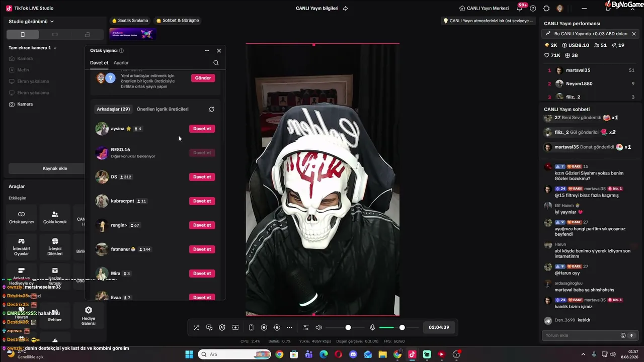This screenshot has width=644, height=362.
Task: Open Discord from the taskbar
Action: [x=353, y=354]
